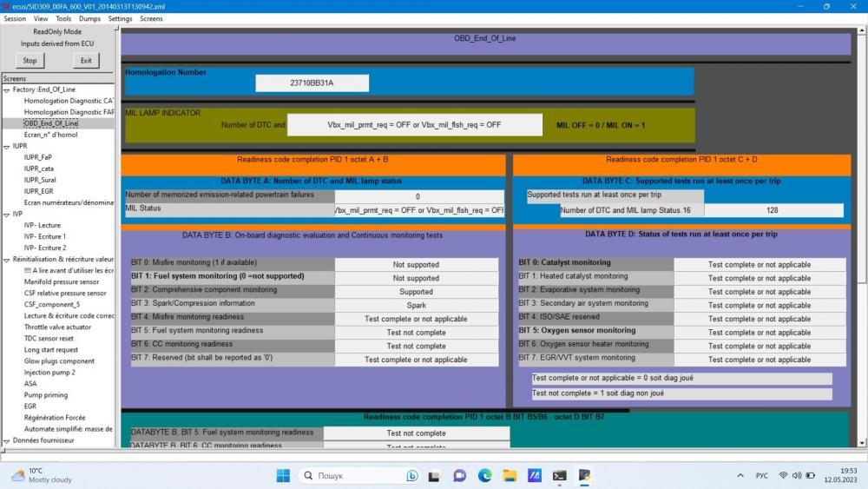Viewport: 868px width, 489px height.
Task: Open Ecran_n° d'homol screen
Action: tap(51, 135)
